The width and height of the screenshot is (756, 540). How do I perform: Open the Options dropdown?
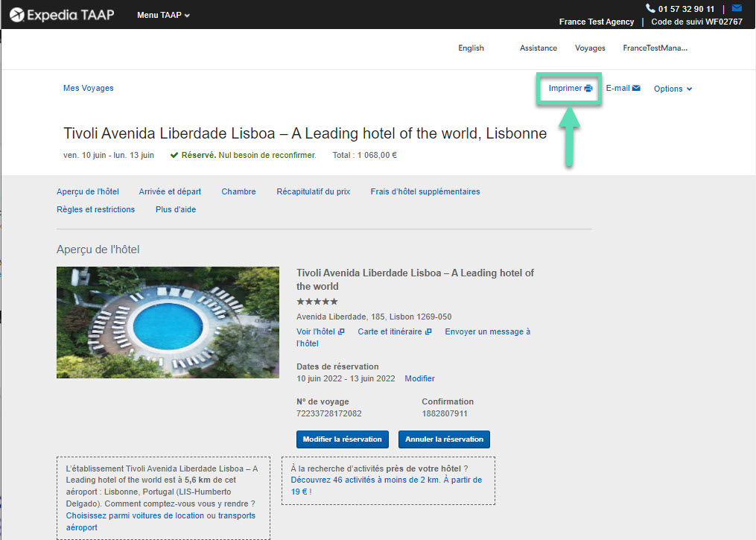point(673,89)
